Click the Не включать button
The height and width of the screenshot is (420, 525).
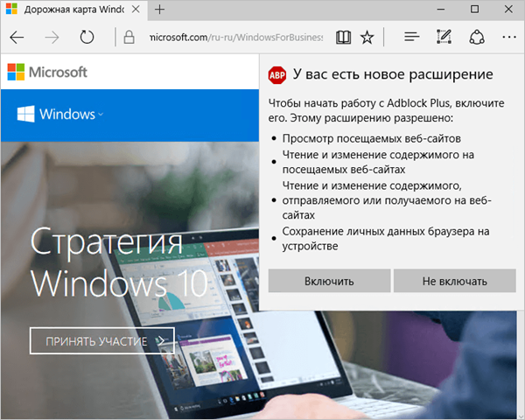(x=455, y=281)
